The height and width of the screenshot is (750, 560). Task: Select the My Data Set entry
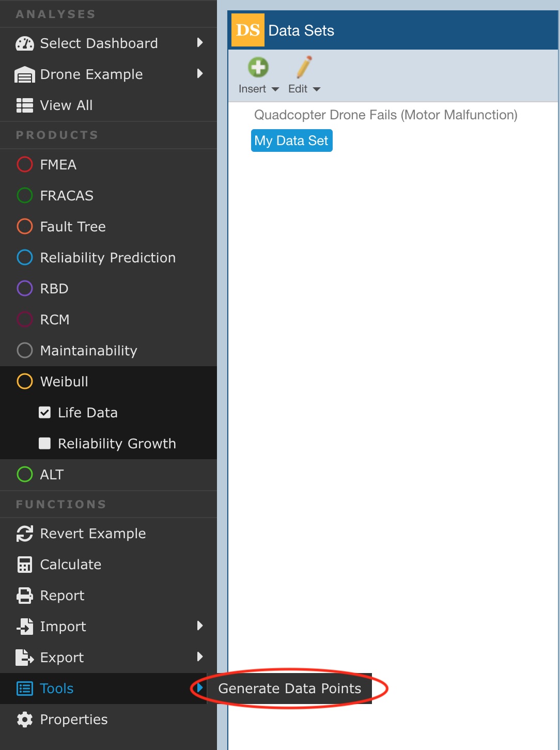[x=291, y=141]
